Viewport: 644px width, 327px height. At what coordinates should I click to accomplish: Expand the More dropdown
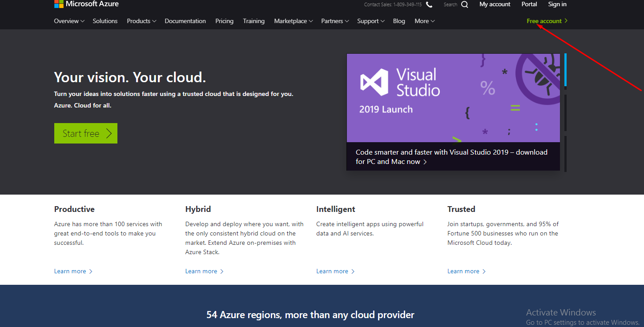[x=425, y=21]
